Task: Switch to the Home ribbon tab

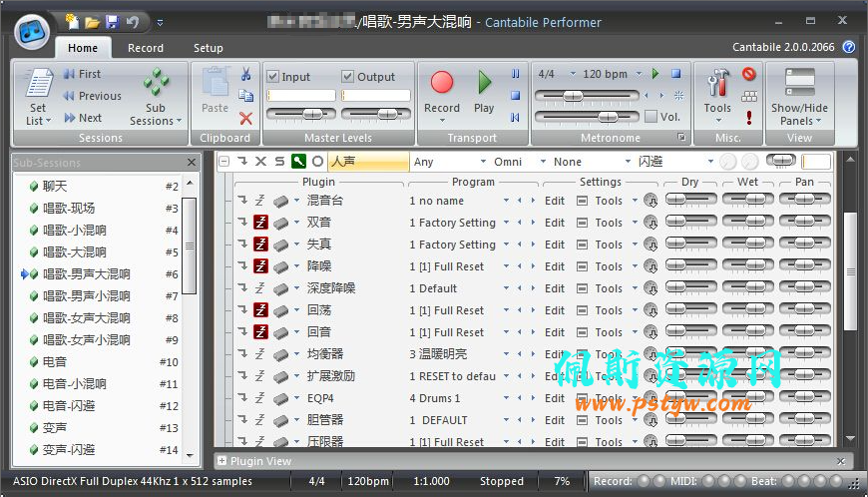Action: [x=83, y=48]
